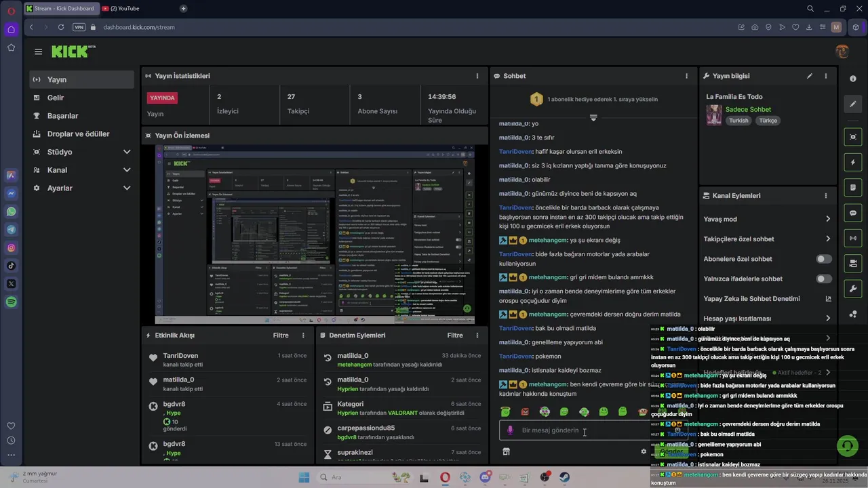The height and width of the screenshot is (488, 868).
Task: Select Yayın in the left sidebar
Action: [82, 79]
